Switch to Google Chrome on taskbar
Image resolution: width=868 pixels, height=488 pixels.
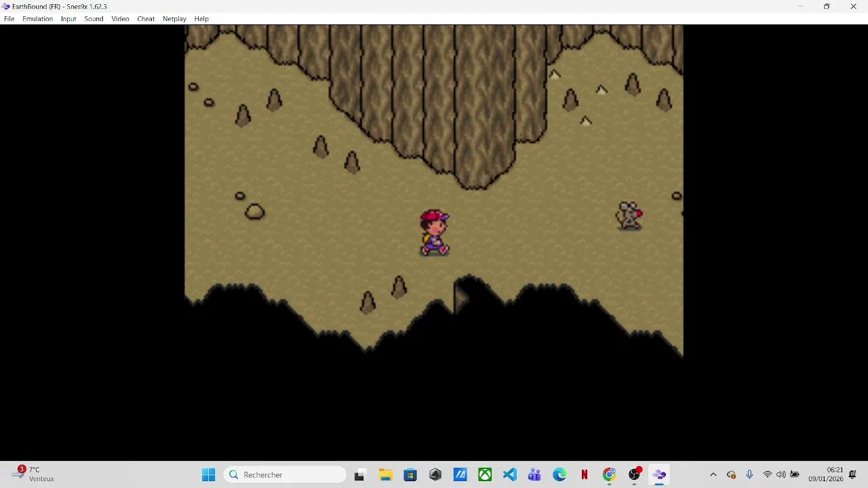tap(610, 475)
